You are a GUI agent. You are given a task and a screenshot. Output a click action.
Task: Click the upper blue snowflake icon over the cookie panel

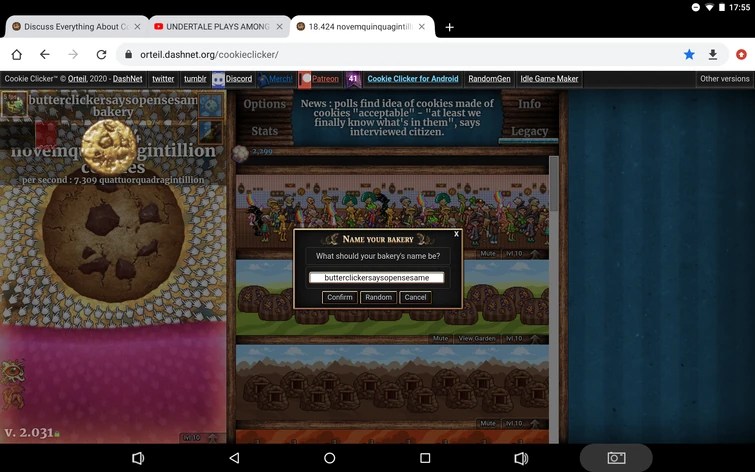click(x=210, y=105)
